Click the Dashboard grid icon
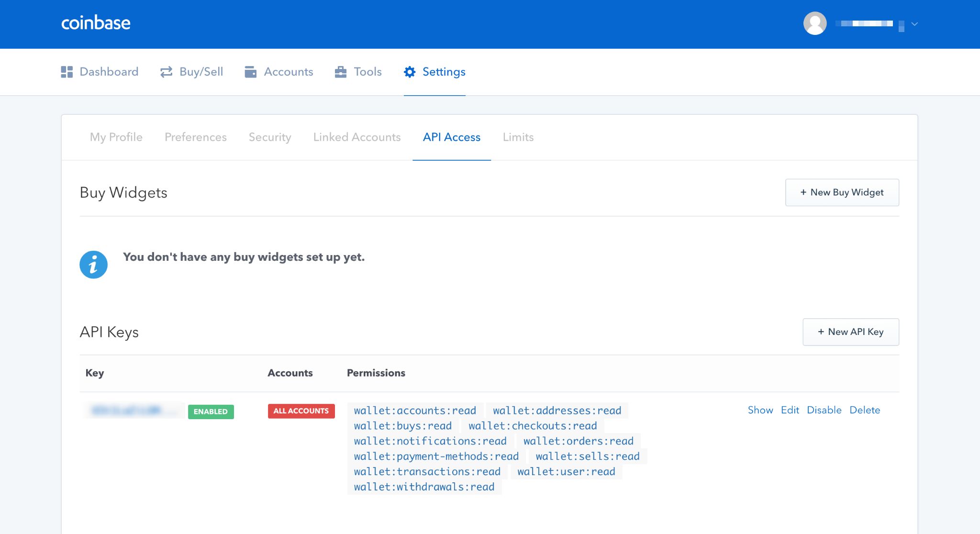Screen dimensions: 980x534 click(67, 72)
